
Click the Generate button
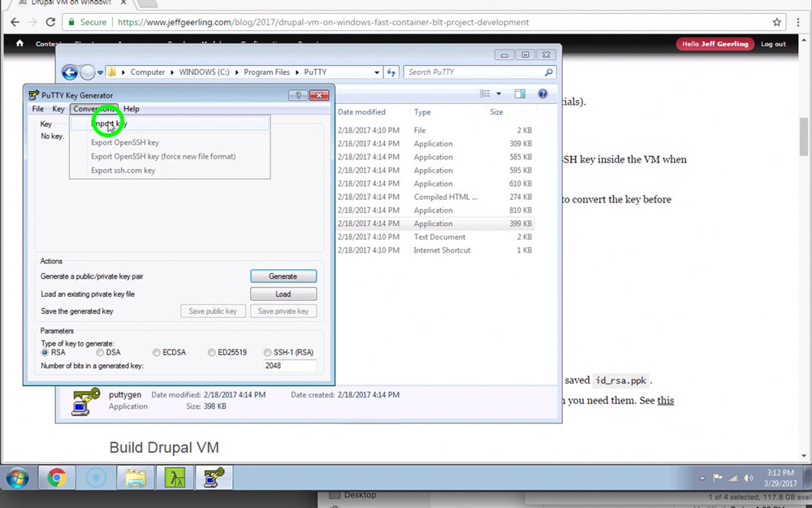click(x=283, y=276)
